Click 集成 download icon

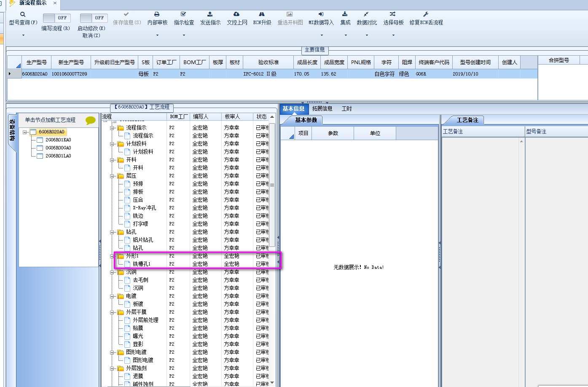[345, 14]
